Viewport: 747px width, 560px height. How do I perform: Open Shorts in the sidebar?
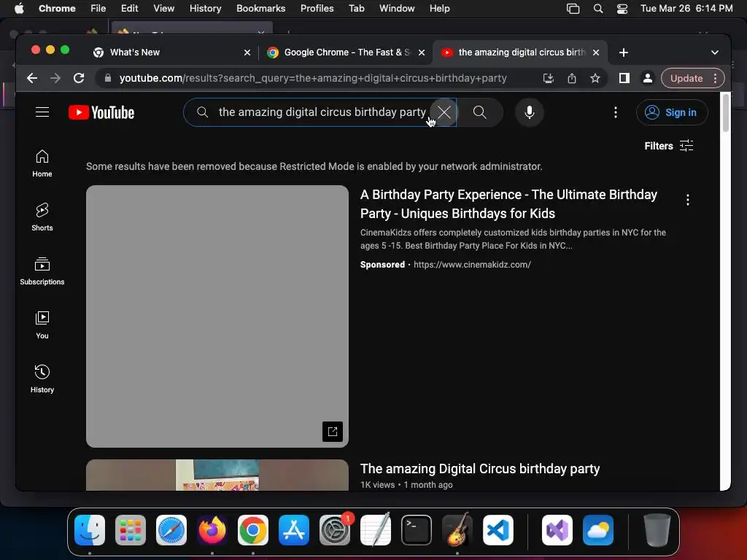coord(42,217)
